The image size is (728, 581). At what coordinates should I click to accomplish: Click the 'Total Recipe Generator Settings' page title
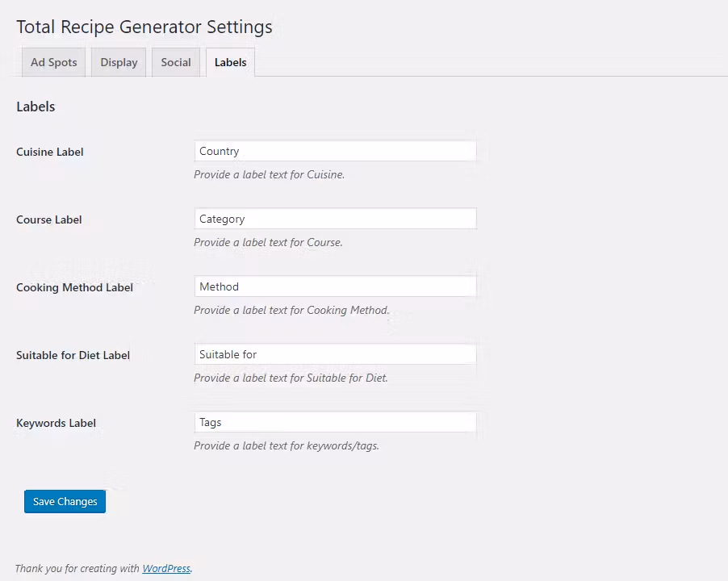pyautogui.click(x=144, y=27)
